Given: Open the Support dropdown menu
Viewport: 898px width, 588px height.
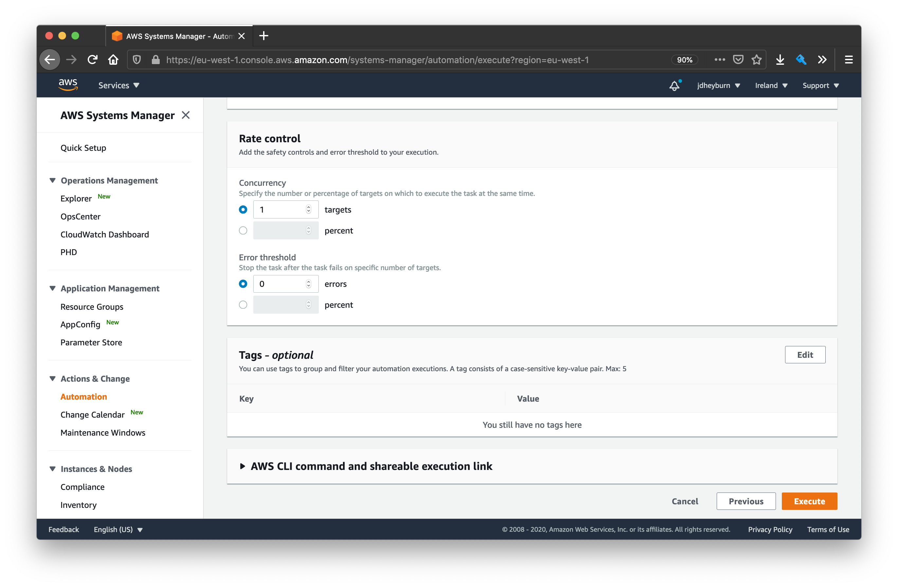Looking at the screenshot, I should pos(821,85).
